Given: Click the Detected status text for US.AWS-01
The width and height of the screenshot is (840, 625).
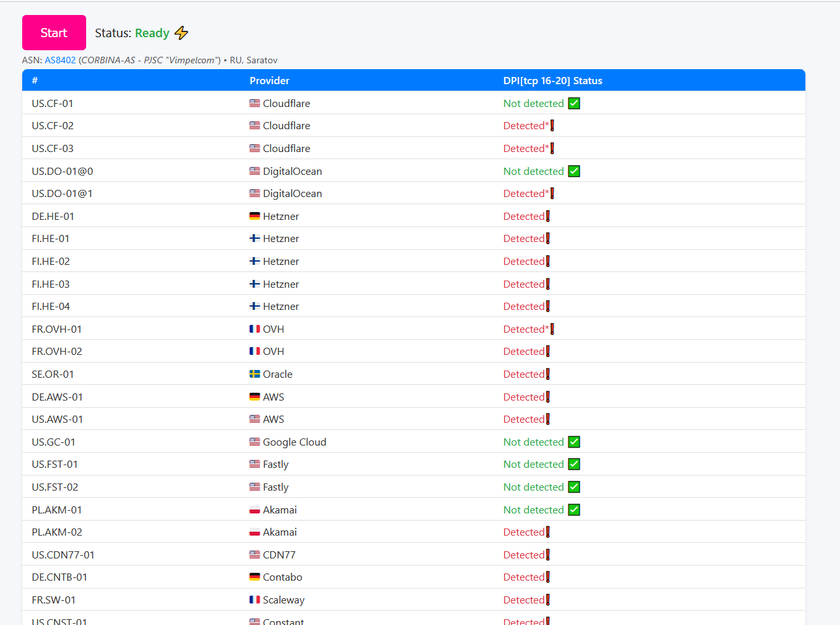Looking at the screenshot, I should tap(523, 419).
